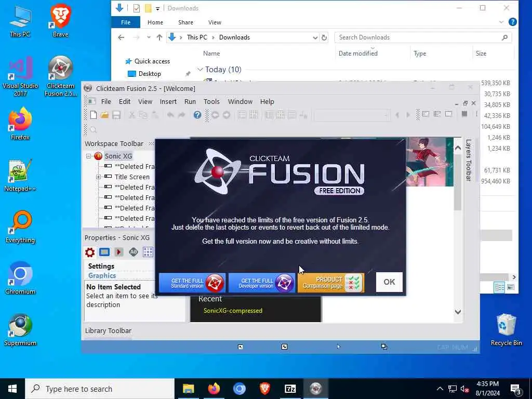532x399 pixels.
Task: Open Firefox desktop shortcut
Action: tap(20, 124)
